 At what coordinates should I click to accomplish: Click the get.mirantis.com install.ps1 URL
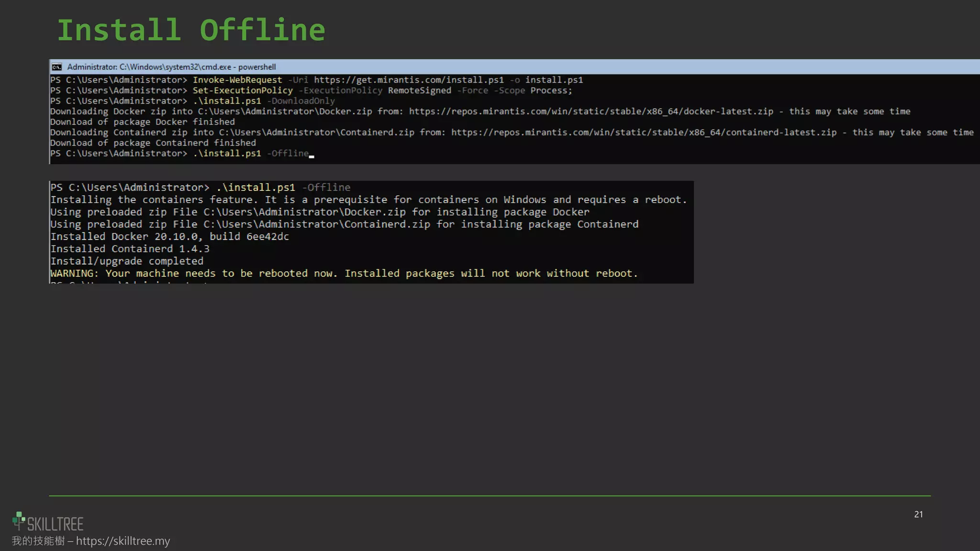coord(409,80)
